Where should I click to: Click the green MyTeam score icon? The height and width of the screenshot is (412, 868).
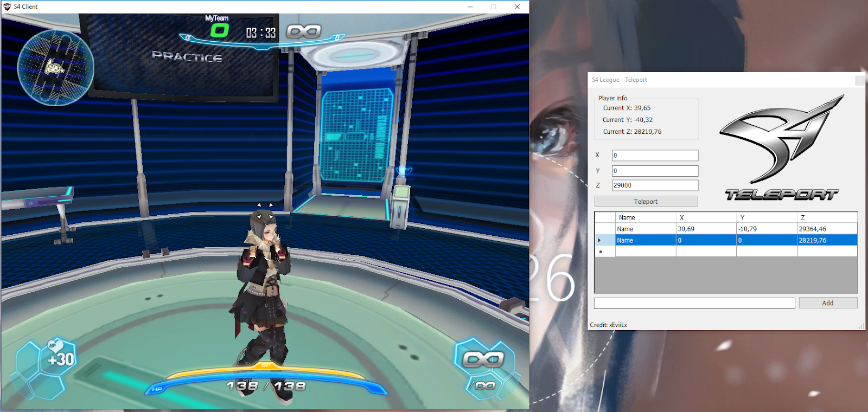219,31
